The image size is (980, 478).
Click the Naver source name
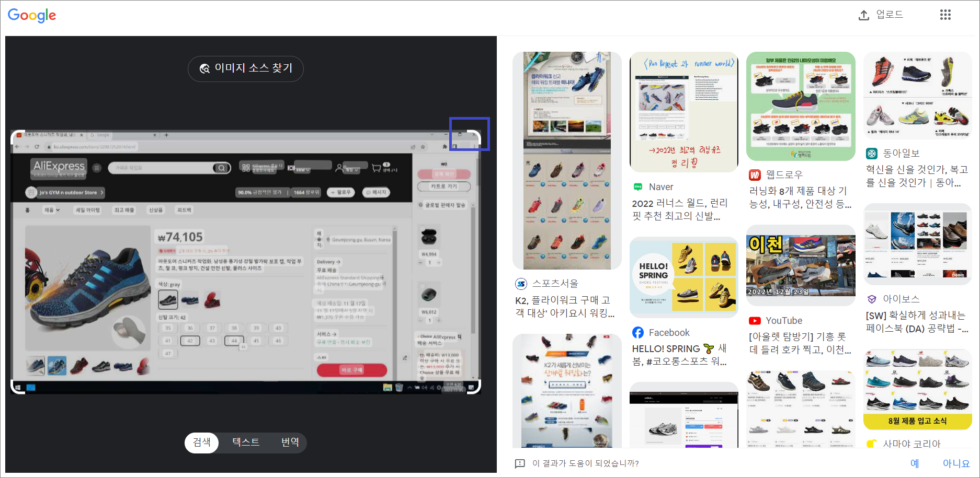tap(661, 187)
